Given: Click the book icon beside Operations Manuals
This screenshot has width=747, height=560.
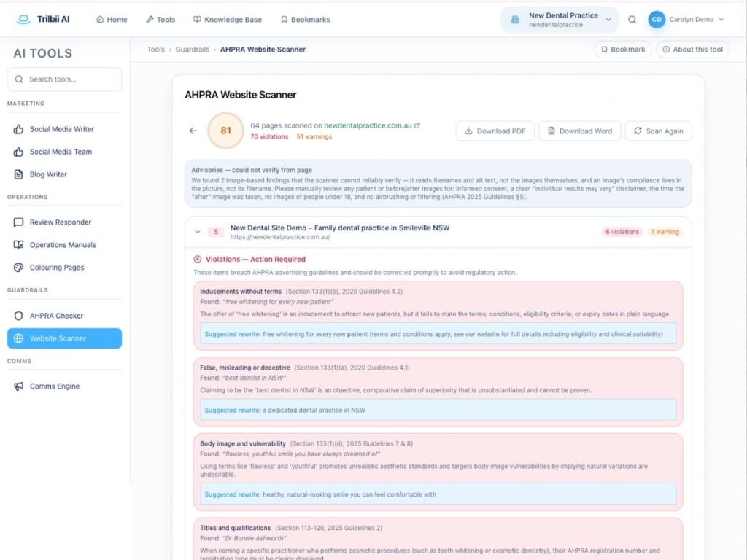Looking at the screenshot, I should (x=18, y=245).
